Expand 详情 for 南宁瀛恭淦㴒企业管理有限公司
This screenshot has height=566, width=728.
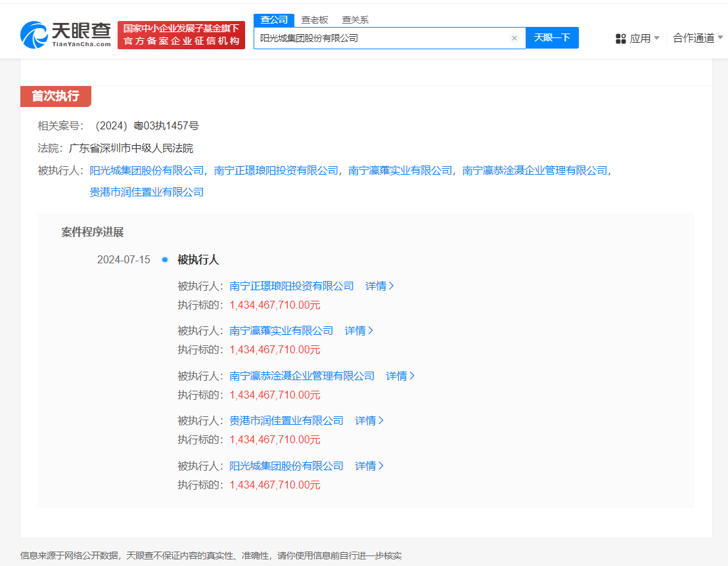400,375
